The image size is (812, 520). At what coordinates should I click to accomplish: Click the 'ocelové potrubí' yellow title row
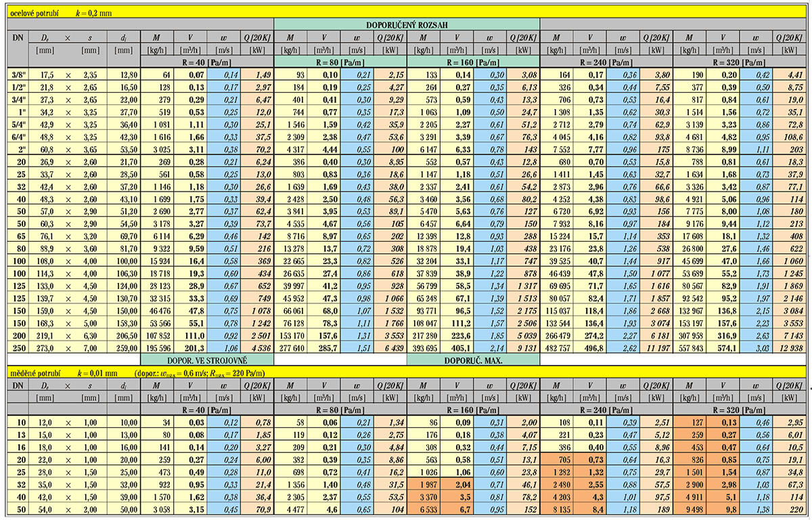point(406,12)
